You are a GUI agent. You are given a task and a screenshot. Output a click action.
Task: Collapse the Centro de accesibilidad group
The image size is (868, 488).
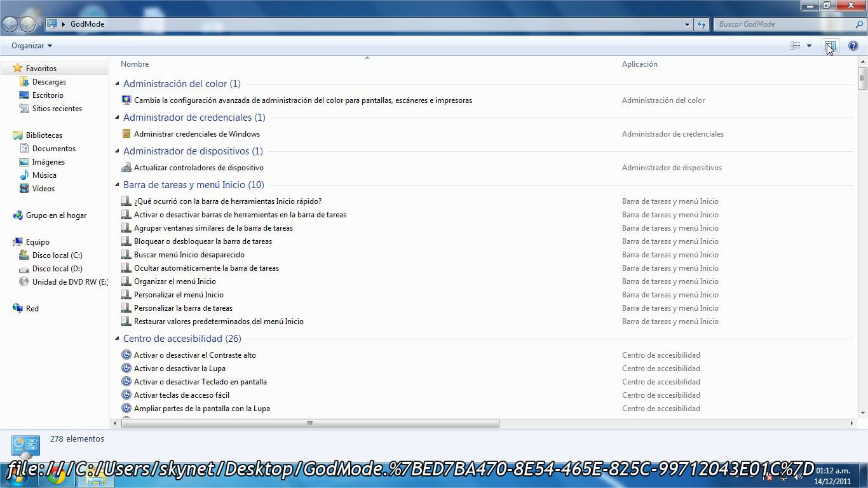coord(117,339)
